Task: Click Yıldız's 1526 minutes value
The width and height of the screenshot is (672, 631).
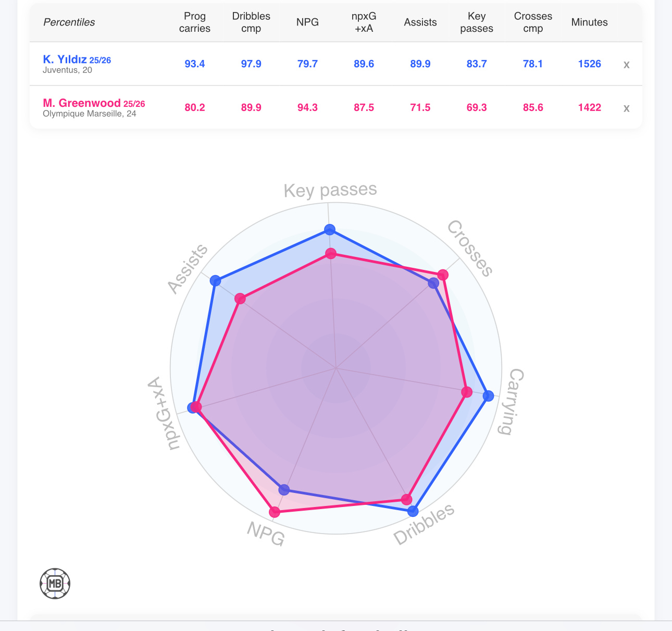Action: point(589,64)
